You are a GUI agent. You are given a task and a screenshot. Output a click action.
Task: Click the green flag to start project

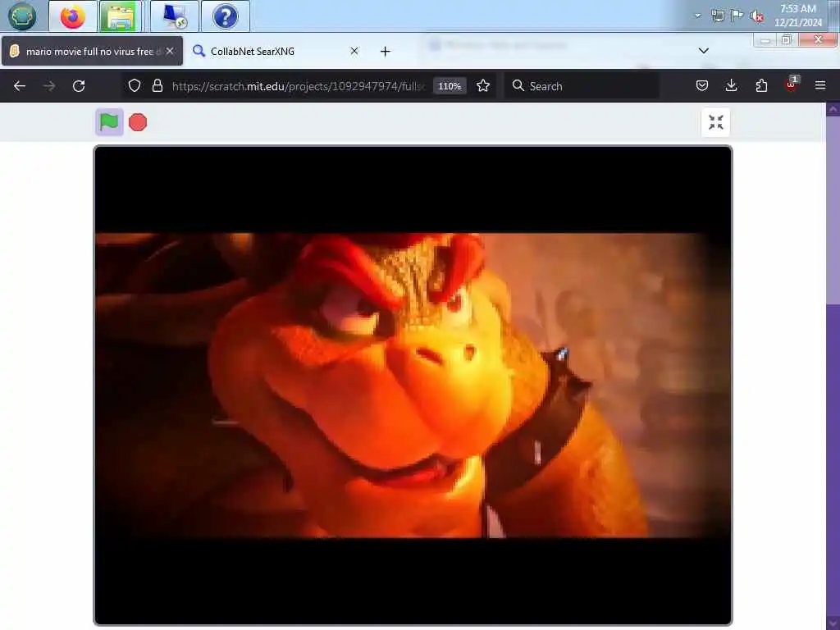click(x=109, y=122)
